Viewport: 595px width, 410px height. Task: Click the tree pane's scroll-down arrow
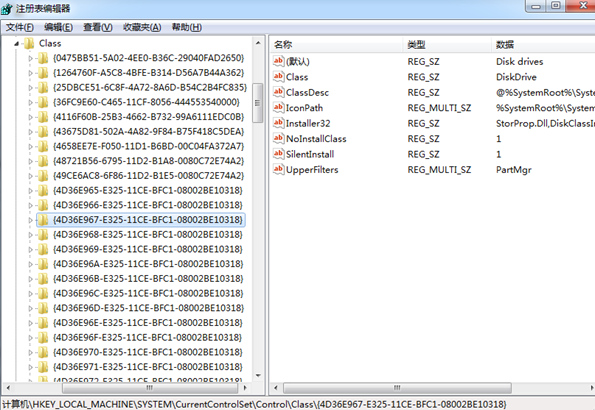[x=258, y=375]
